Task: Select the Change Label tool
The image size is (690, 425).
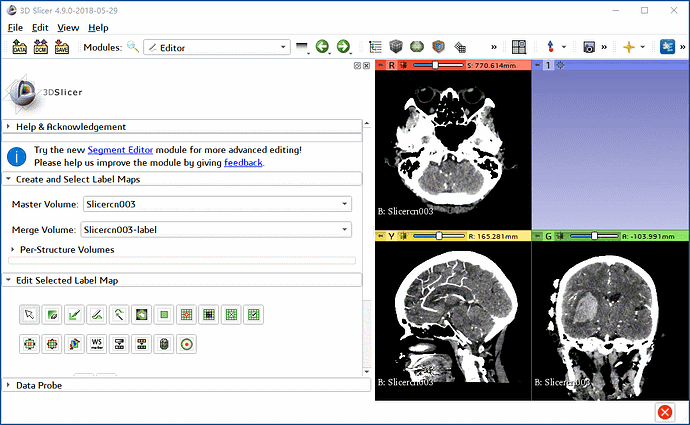Action: pos(142,344)
